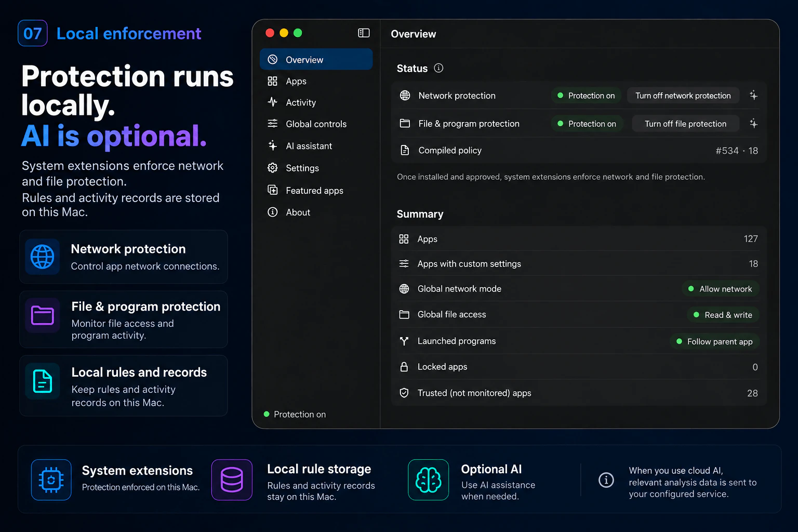Click the document icon beside Compiled policy

(405, 150)
